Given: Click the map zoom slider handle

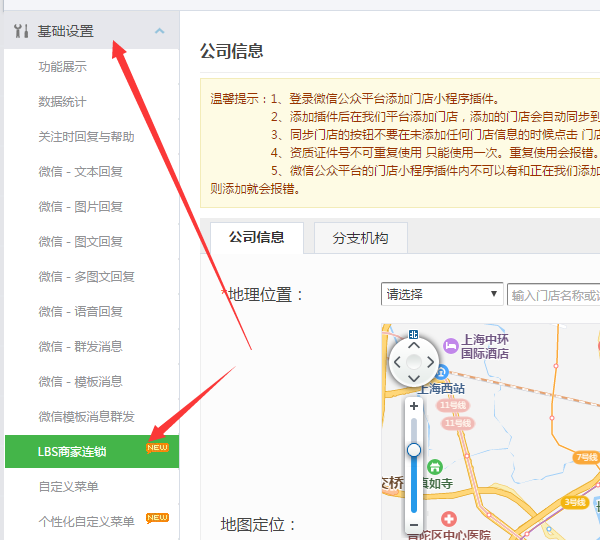Looking at the screenshot, I should pyautogui.click(x=414, y=450).
